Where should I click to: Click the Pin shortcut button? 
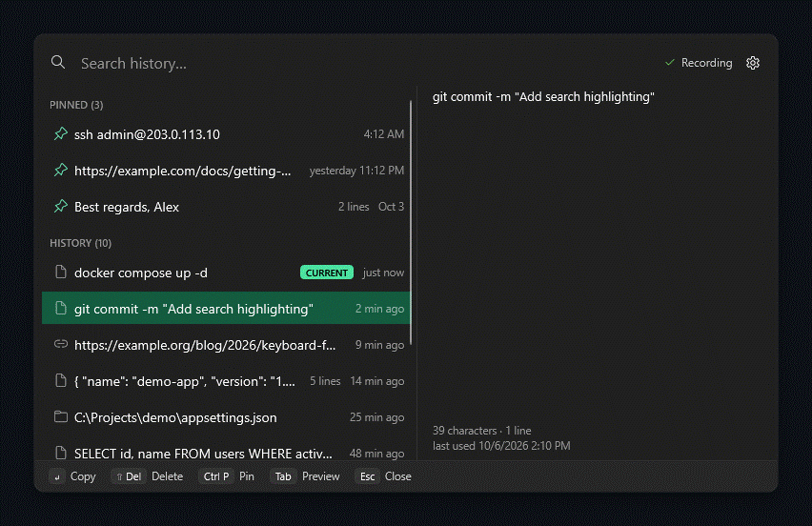click(x=226, y=476)
